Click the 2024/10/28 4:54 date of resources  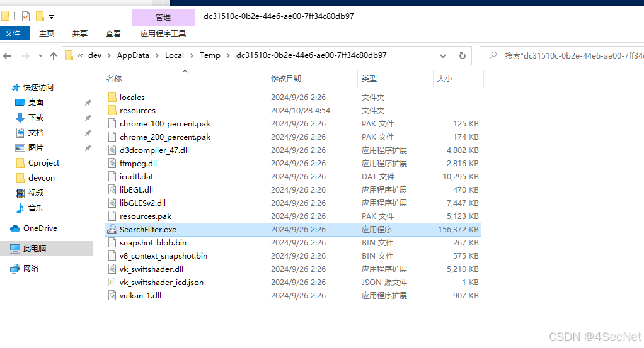(x=300, y=111)
